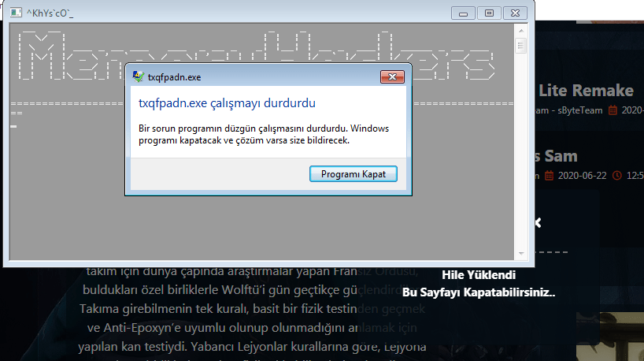The image size is (644, 361).
Task: Click the 'Hile Yüklendi' message text
Action: pos(479,274)
